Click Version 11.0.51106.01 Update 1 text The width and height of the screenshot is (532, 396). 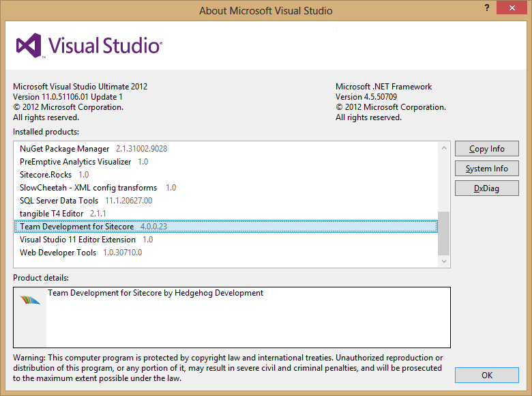(68, 97)
